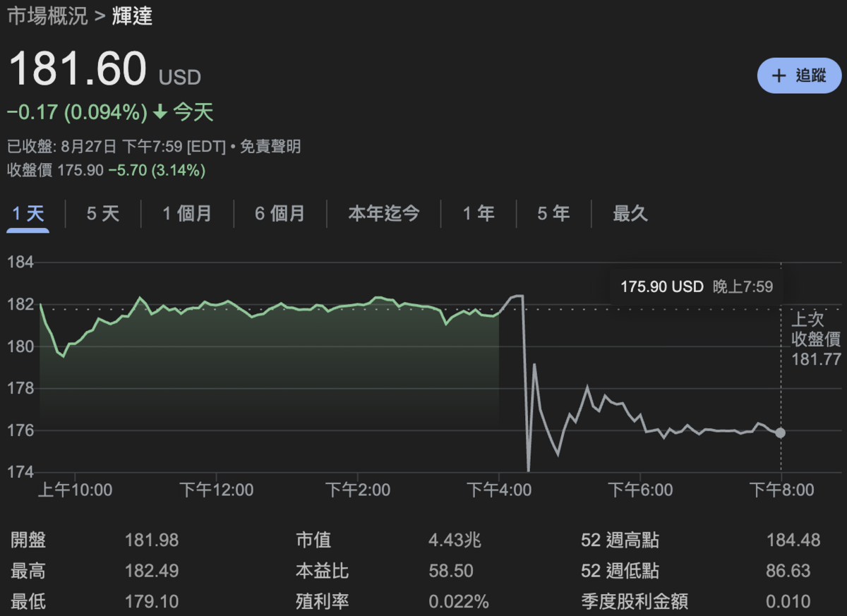Select the 1 年 range tab
847x616 pixels.
point(479,213)
